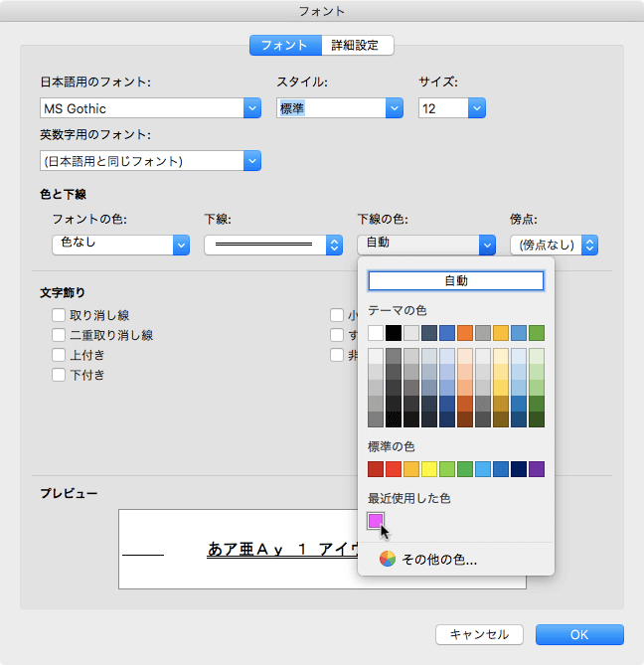The width and height of the screenshot is (644, 665).
Task: Click the キャンセル button
Action: pyautogui.click(x=479, y=634)
